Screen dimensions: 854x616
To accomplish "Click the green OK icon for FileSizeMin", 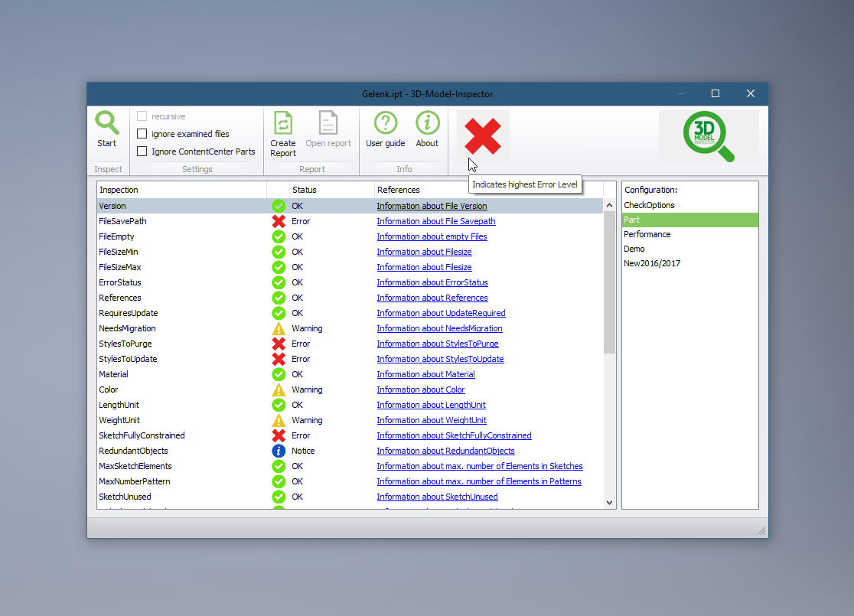I will pyautogui.click(x=279, y=252).
